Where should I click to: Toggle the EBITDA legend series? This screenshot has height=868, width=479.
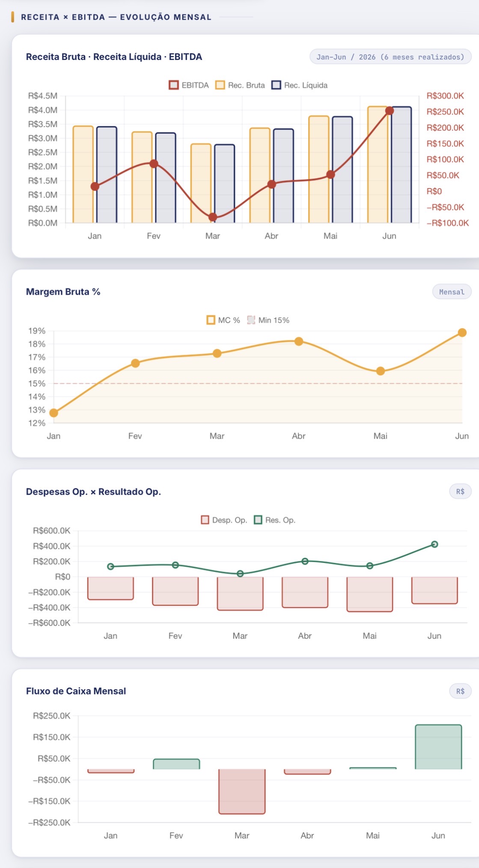click(x=189, y=85)
